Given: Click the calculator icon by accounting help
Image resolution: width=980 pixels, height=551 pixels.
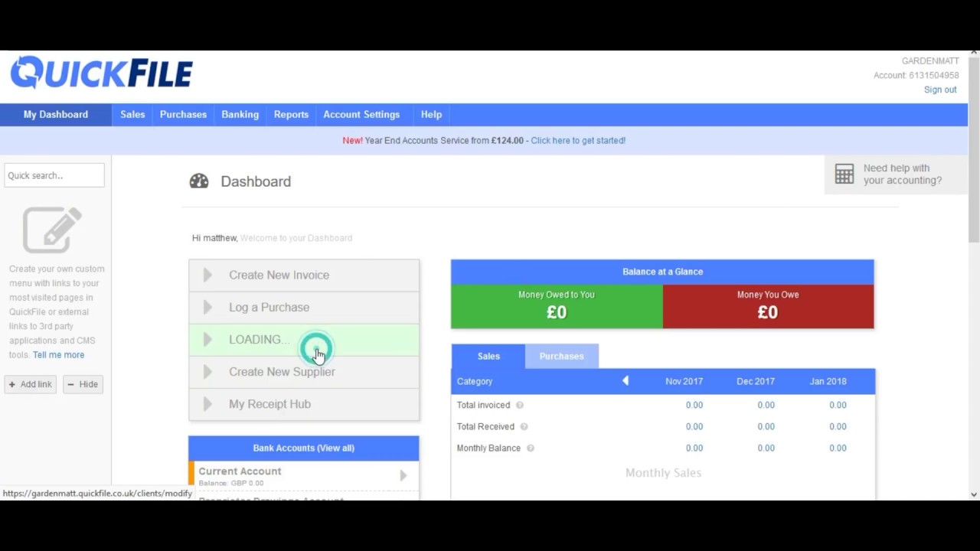Looking at the screenshot, I should click(x=844, y=174).
